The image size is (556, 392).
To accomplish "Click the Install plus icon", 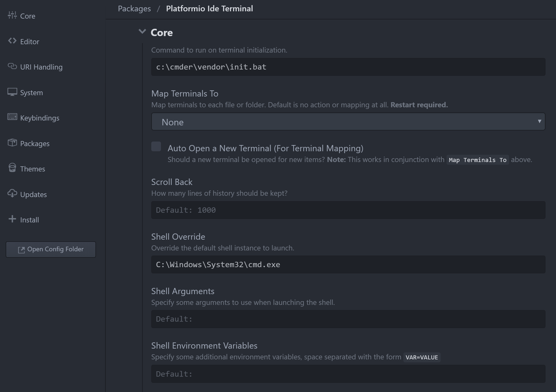I will point(12,219).
